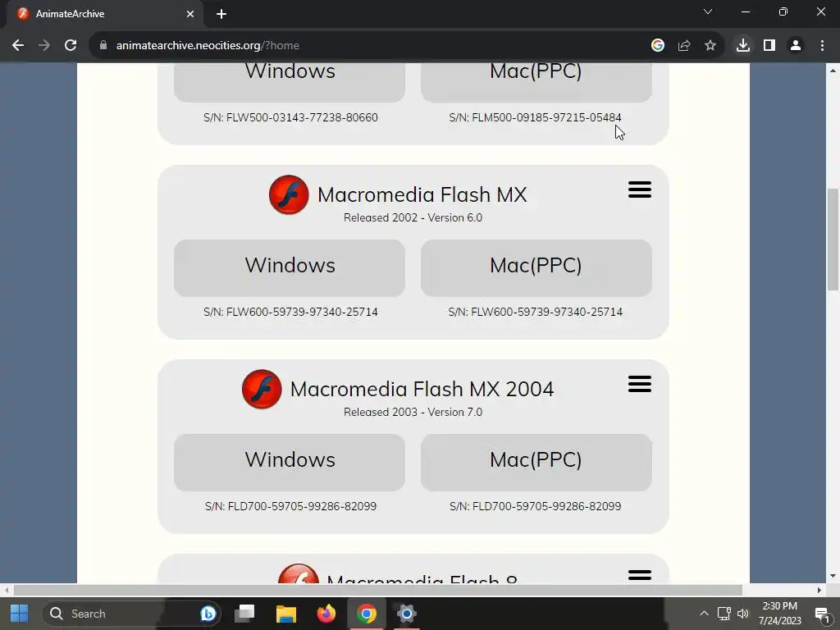840x630 pixels.
Task: Open a new browser tab
Action: coord(221,14)
